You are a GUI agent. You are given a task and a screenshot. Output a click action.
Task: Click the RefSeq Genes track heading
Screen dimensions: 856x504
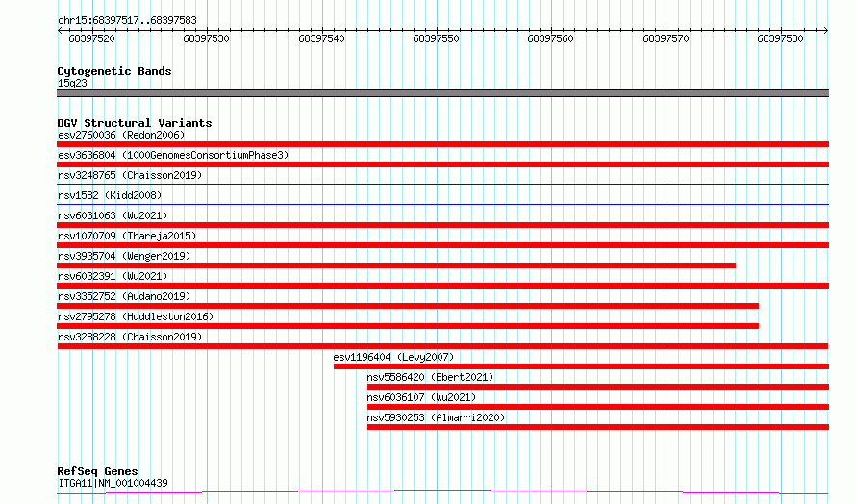97,471
